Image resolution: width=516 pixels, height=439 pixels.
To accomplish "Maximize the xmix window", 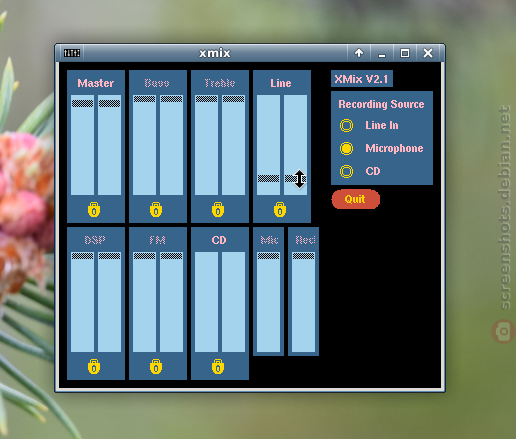I will (x=405, y=53).
